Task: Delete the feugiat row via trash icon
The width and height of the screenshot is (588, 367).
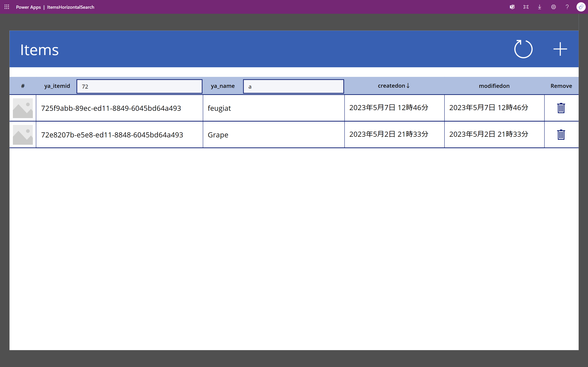Action: [561, 108]
